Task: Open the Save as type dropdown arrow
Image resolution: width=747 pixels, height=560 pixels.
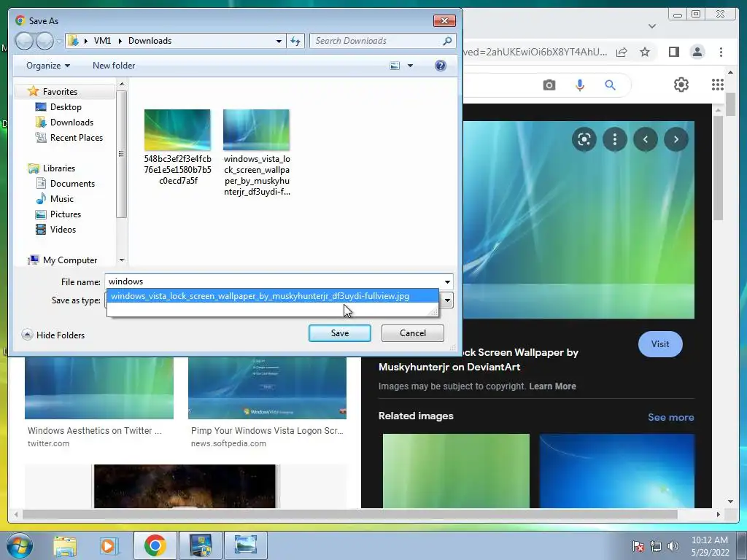Action: pyautogui.click(x=447, y=300)
